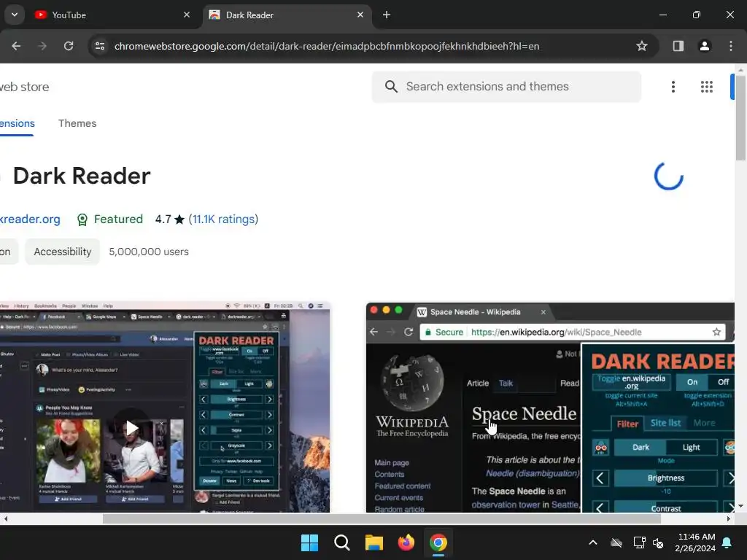Image resolution: width=747 pixels, height=560 pixels.
Task: Open the Chrome side panel
Action: (x=678, y=46)
